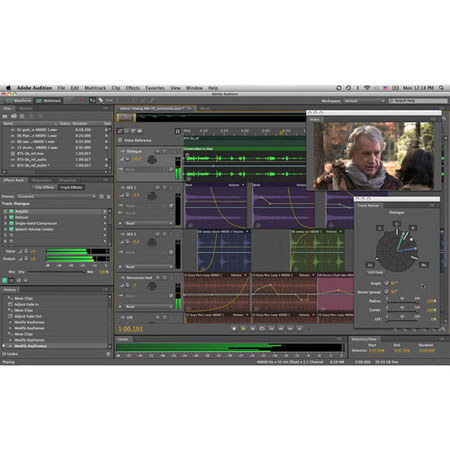This screenshot has height=450, width=450.
Task: Click the Pause transport button
Action: 253,329
